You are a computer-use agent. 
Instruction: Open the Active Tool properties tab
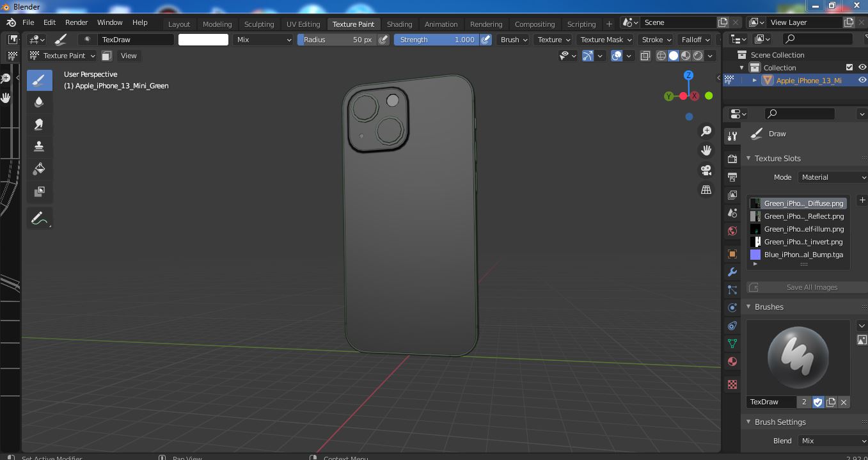[732, 136]
